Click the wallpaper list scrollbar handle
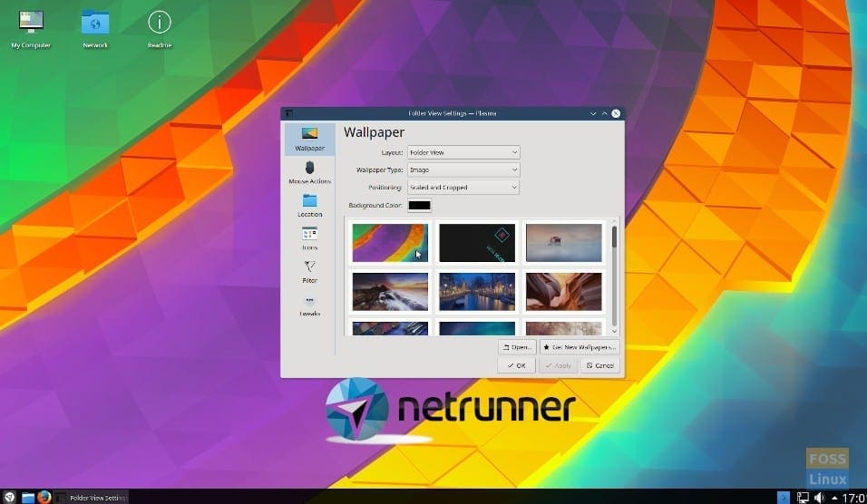The height and width of the screenshot is (504, 867). point(614,237)
